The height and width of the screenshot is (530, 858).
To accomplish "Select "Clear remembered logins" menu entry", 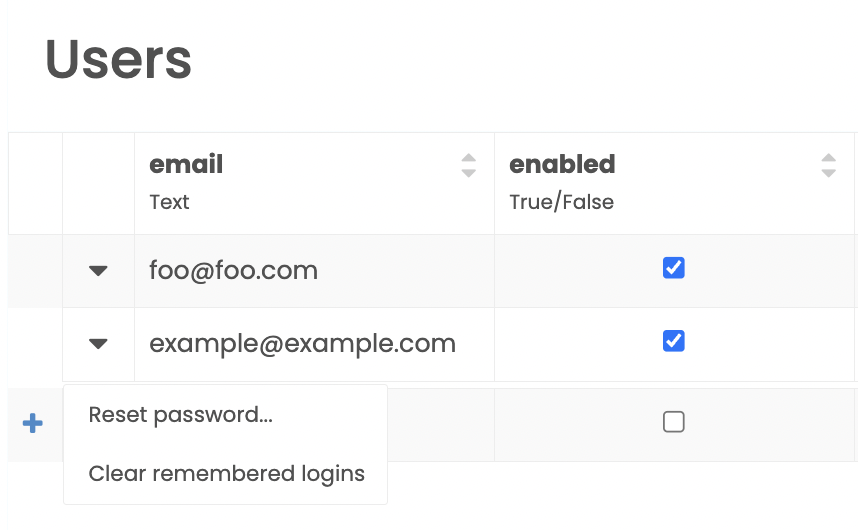I will [x=226, y=473].
